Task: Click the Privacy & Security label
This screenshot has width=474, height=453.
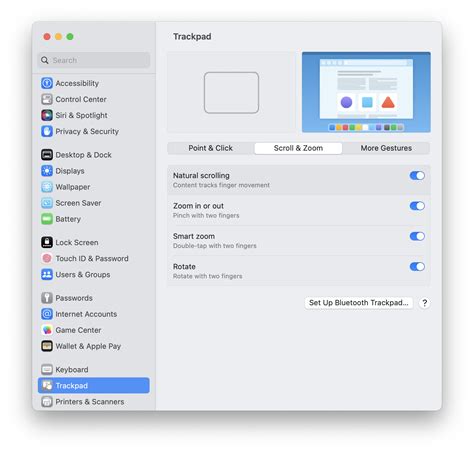Action: (87, 131)
